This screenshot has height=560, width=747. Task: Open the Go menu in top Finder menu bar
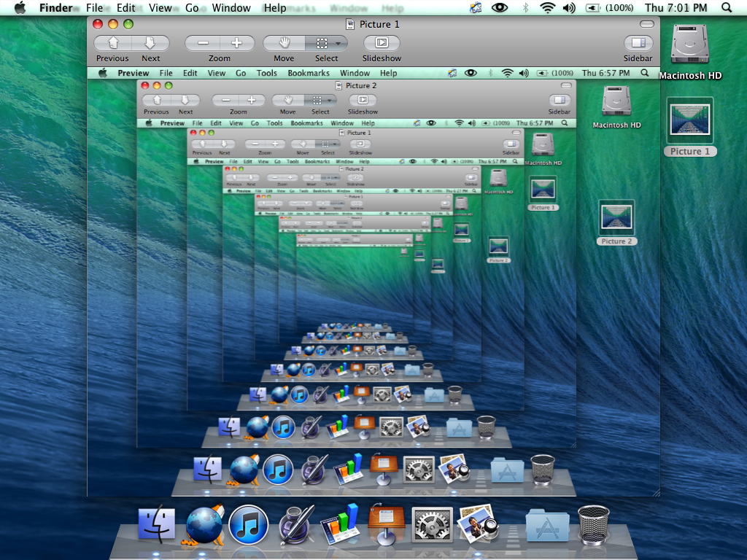(x=192, y=8)
